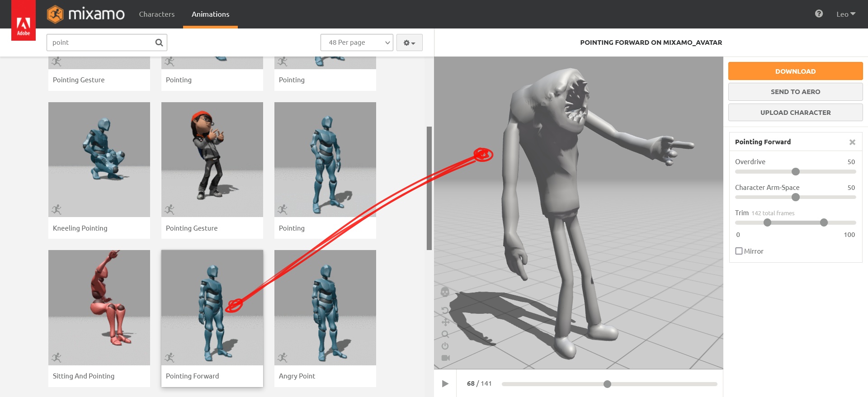Click the Overdrive slider handle
The width and height of the screenshot is (868, 397).
796,172
